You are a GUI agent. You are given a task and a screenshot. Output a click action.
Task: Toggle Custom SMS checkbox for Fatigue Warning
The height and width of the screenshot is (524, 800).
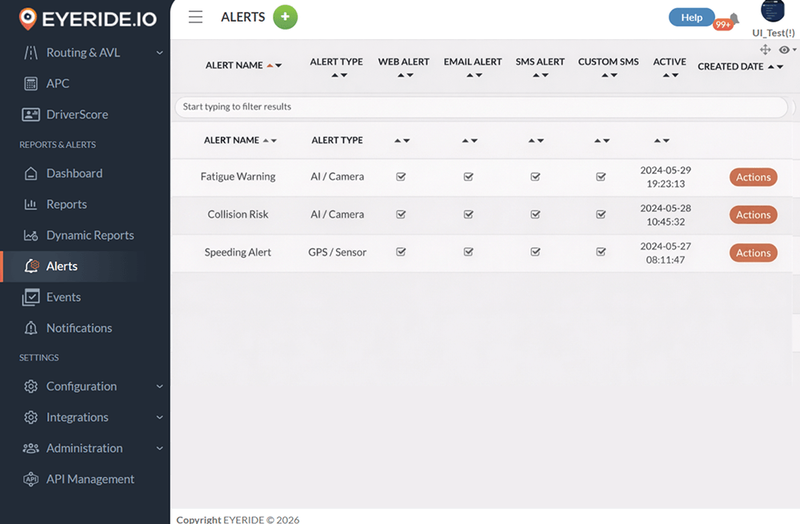601,177
